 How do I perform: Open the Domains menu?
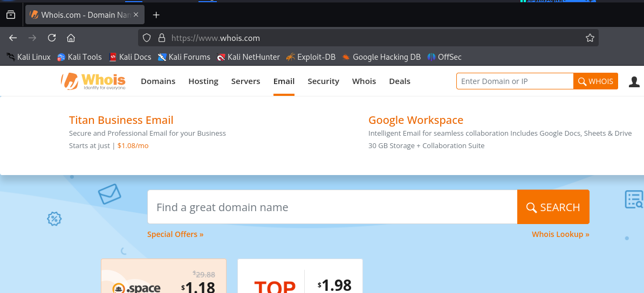tap(158, 81)
